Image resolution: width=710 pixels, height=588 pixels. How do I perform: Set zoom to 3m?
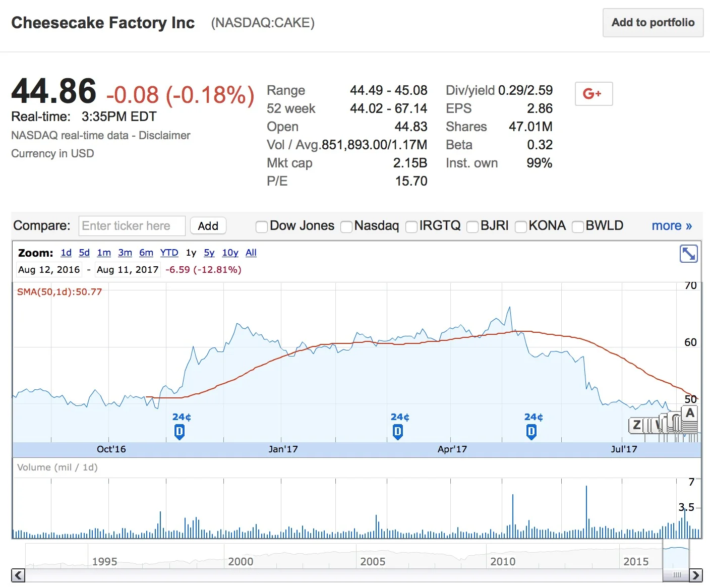125,253
